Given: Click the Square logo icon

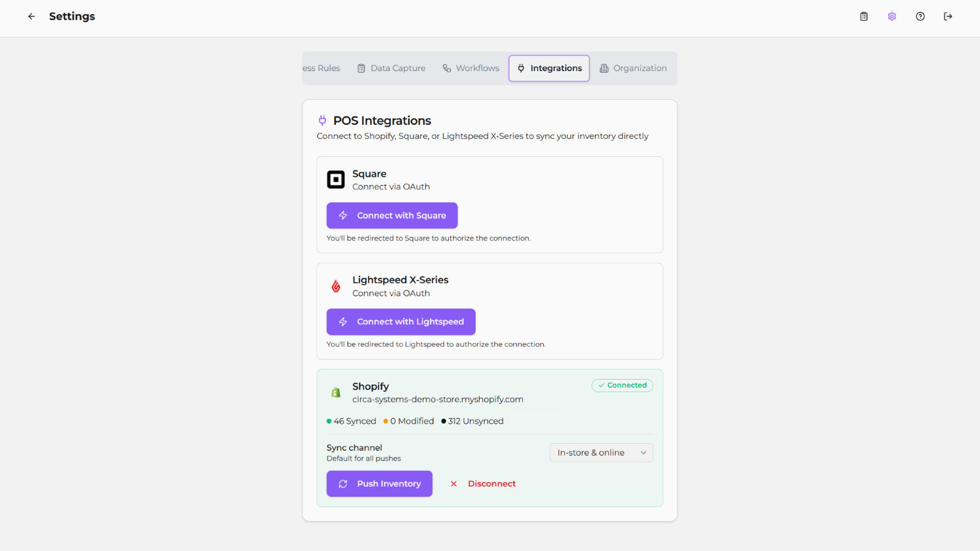Looking at the screenshot, I should (336, 179).
